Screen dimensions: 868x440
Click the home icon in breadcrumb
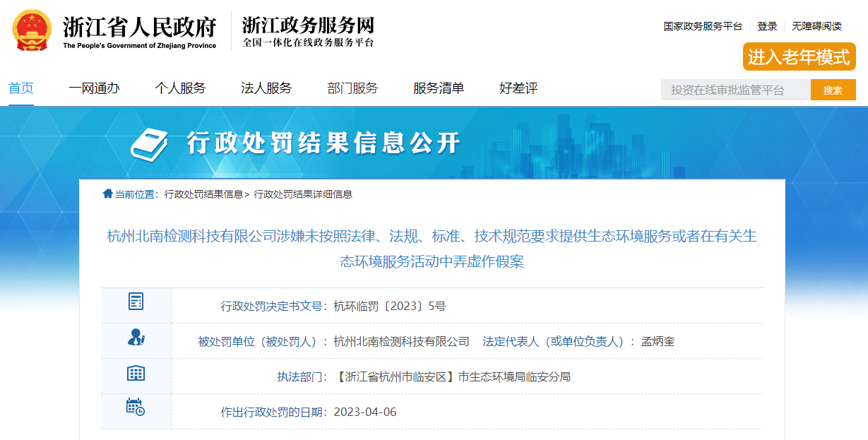pos(107,194)
